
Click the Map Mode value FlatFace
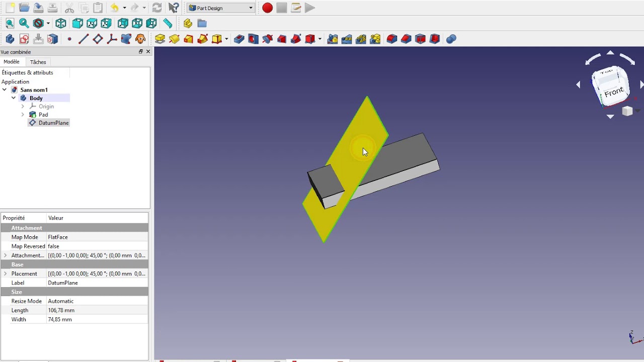click(x=97, y=237)
